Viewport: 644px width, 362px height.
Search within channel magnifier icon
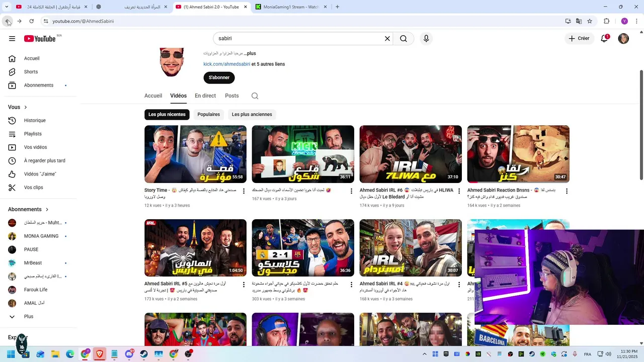point(255,96)
